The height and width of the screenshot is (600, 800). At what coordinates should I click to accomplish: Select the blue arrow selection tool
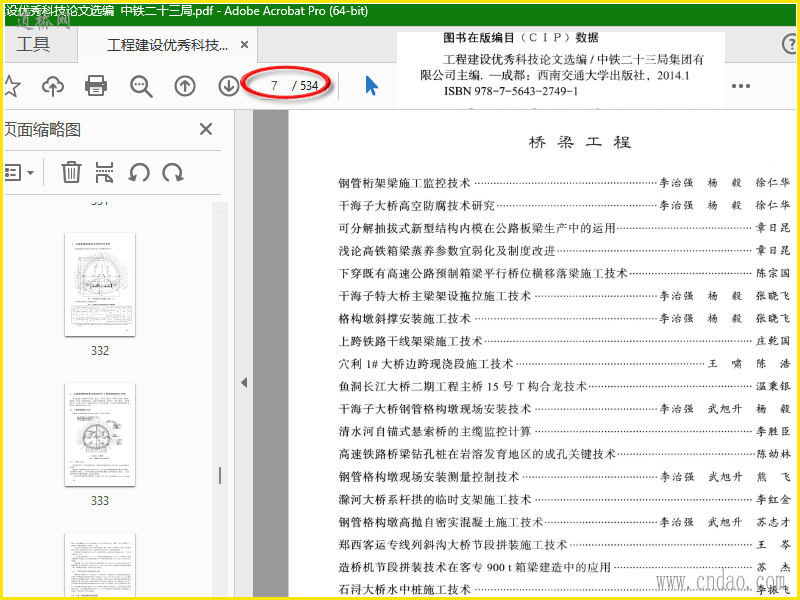371,85
